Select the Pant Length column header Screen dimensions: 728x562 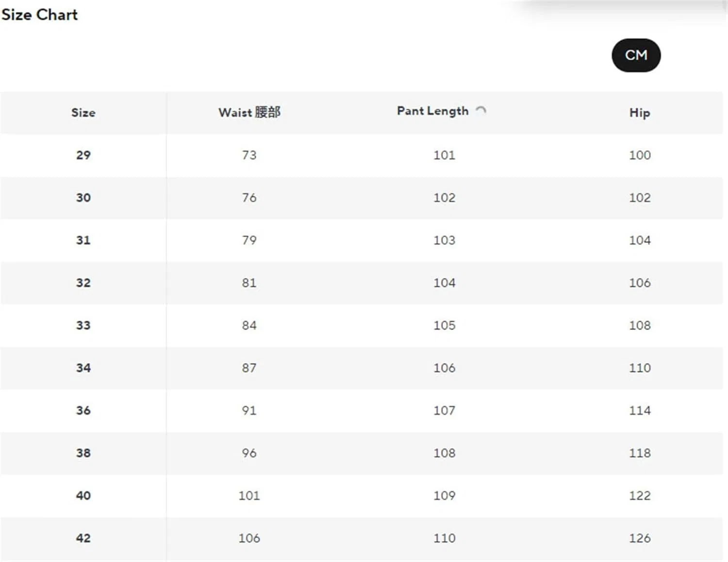point(433,111)
